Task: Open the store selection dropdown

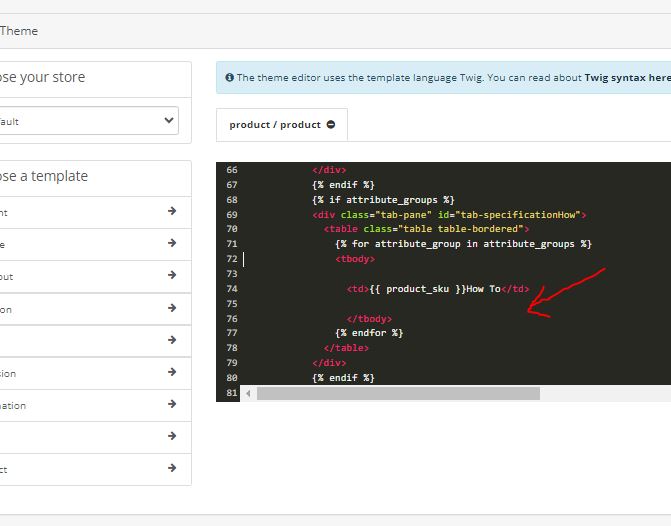Action: tap(89, 121)
